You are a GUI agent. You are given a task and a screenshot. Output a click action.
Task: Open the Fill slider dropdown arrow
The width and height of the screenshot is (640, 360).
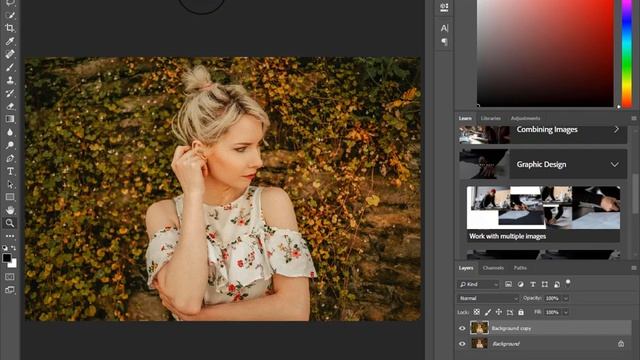(566, 312)
